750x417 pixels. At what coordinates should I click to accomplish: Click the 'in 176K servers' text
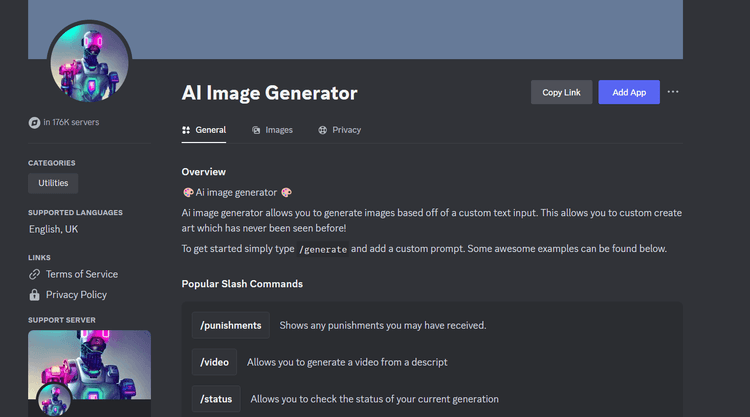[x=71, y=122]
